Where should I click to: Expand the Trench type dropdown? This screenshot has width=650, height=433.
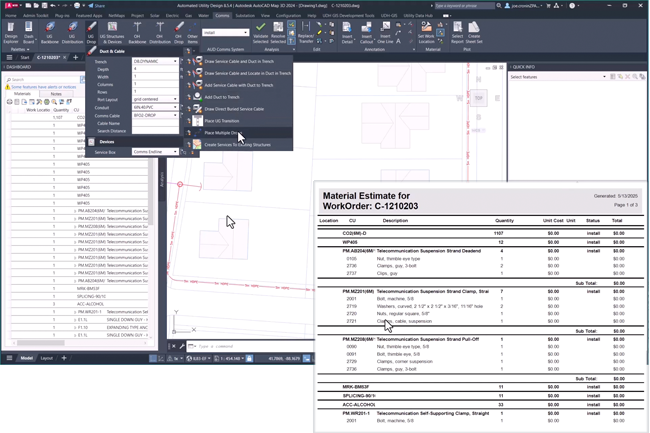coord(175,62)
